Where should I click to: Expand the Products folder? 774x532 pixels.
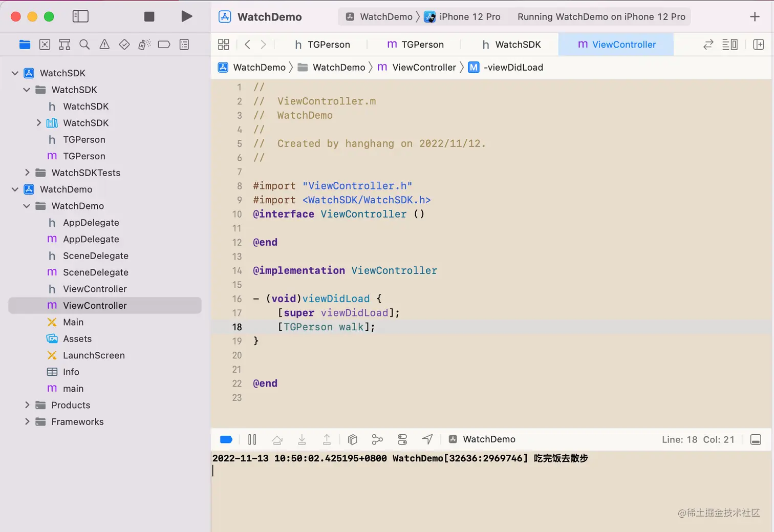pyautogui.click(x=27, y=405)
